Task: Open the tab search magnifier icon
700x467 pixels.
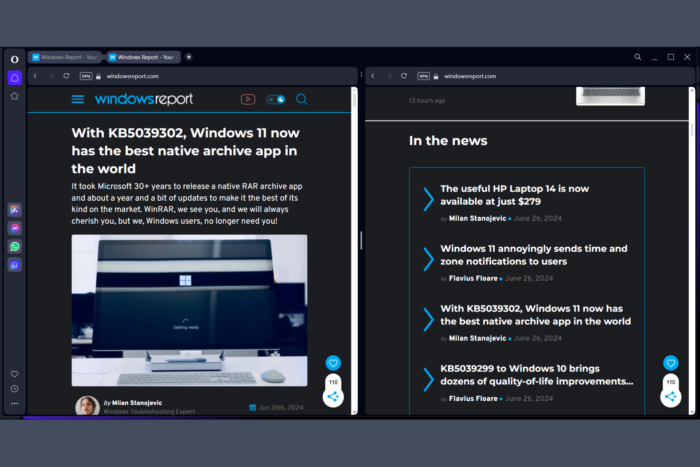Action: click(638, 57)
